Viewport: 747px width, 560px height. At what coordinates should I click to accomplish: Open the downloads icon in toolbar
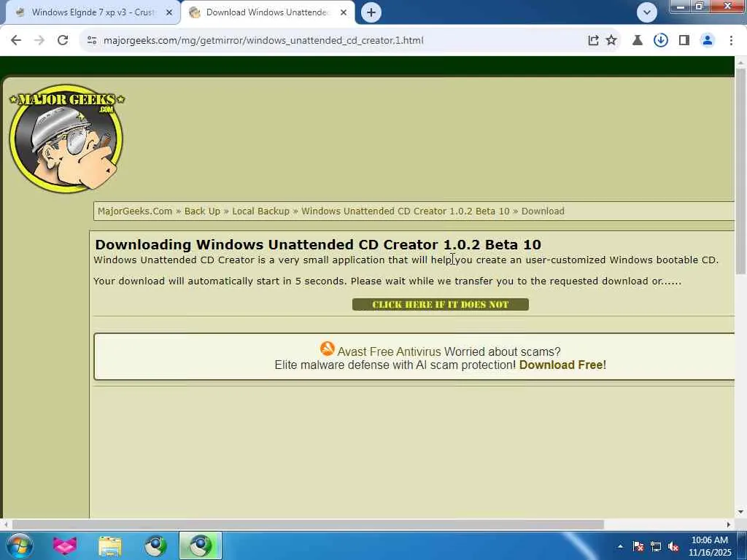[660, 41]
